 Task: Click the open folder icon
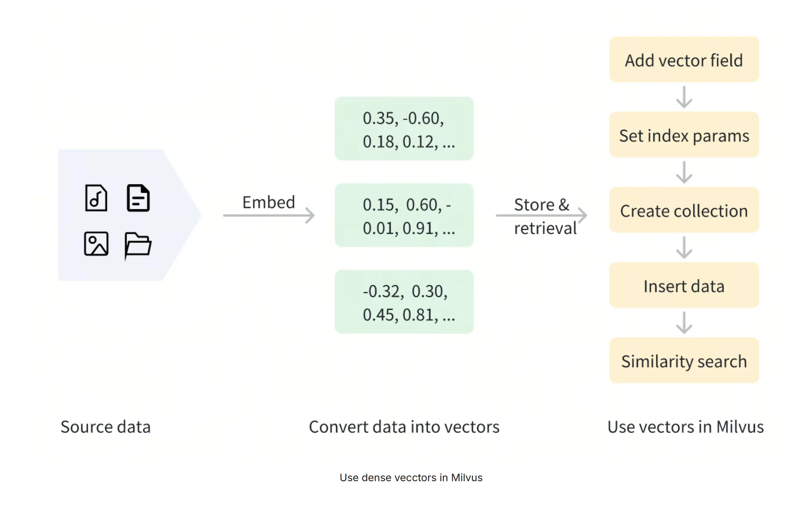[x=138, y=245]
